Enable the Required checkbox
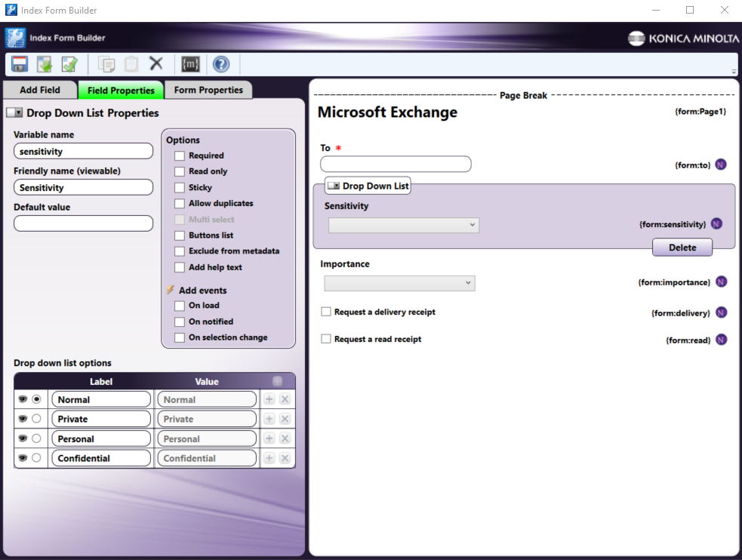The image size is (742, 560). (x=180, y=155)
